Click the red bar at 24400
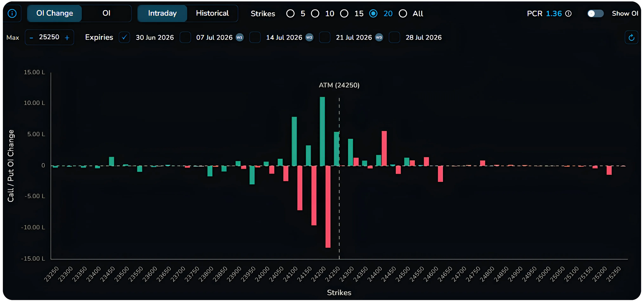The width and height of the screenshot is (644, 301). point(384,148)
